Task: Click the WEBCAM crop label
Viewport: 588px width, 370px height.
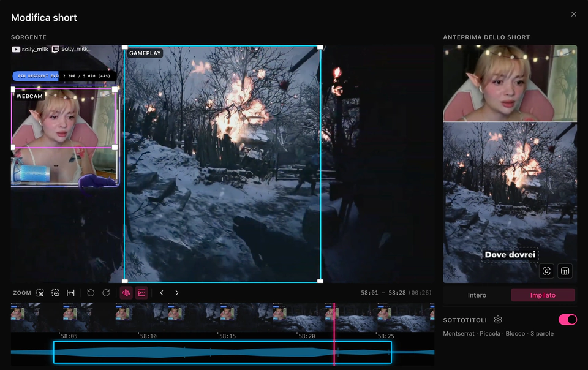Action: 29,96
